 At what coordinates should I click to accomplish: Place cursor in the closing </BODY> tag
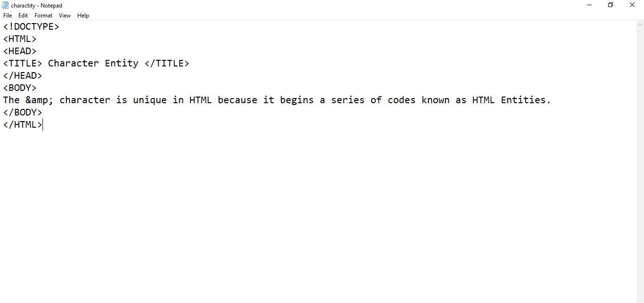(x=23, y=112)
